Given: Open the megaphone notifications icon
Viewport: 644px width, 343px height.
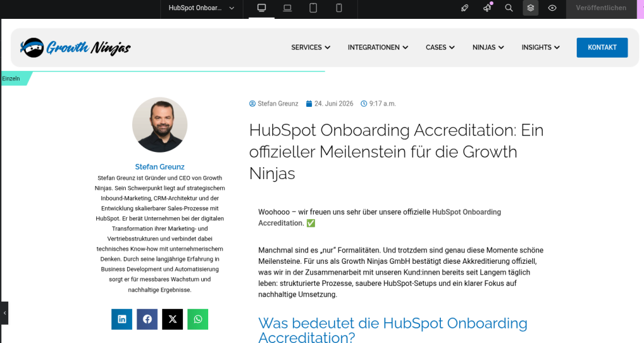Looking at the screenshot, I should pyautogui.click(x=487, y=8).
